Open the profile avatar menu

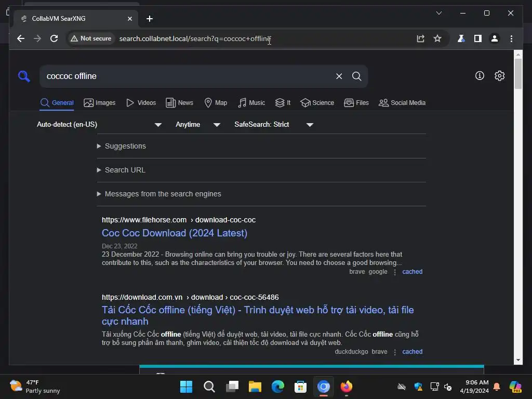click(495, 38)
